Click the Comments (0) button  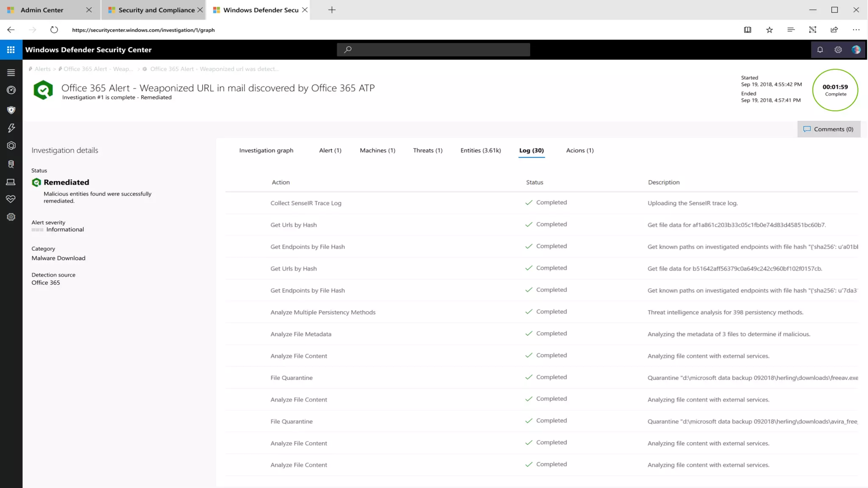coord(829,129)
